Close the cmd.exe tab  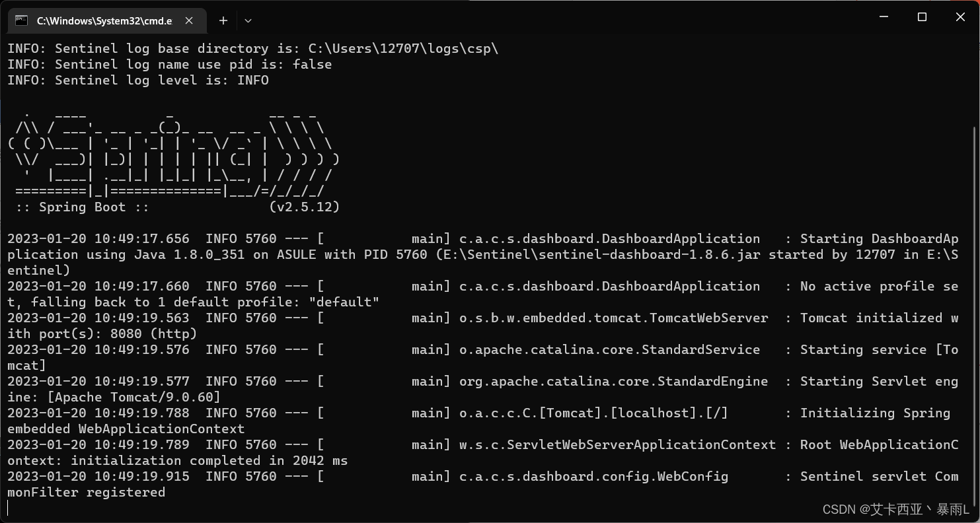[x=189, y=20]
